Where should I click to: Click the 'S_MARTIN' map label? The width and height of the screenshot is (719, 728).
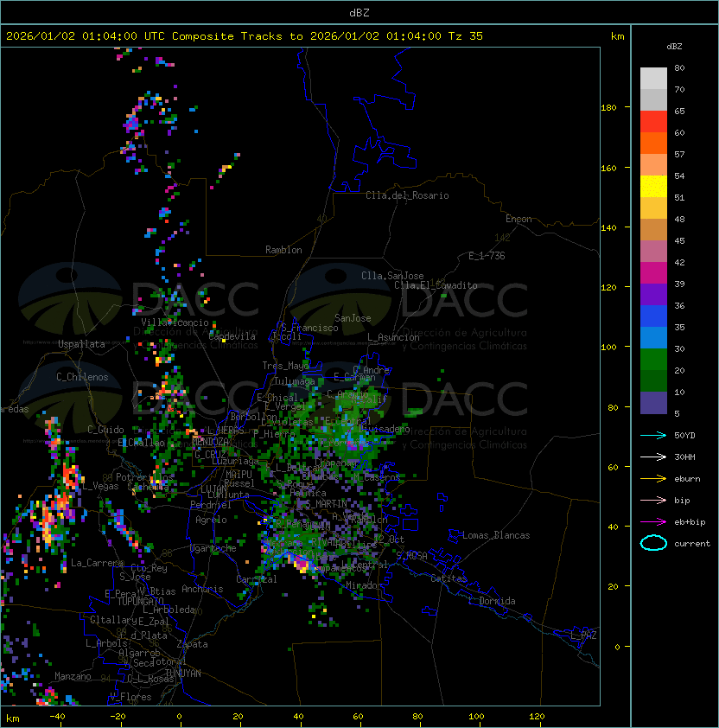click(x=327, y=504)
